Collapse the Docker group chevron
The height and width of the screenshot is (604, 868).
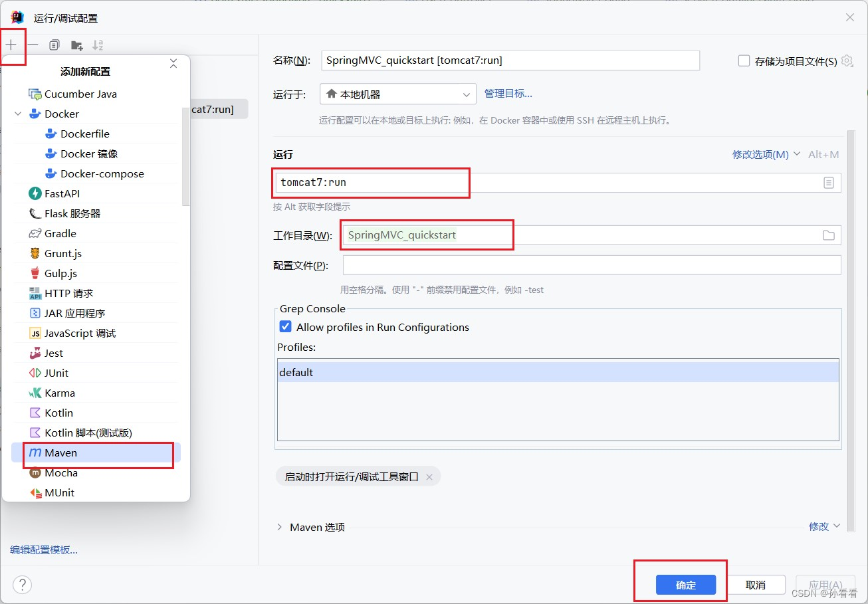pyautogui.click(x=19, y=114)
